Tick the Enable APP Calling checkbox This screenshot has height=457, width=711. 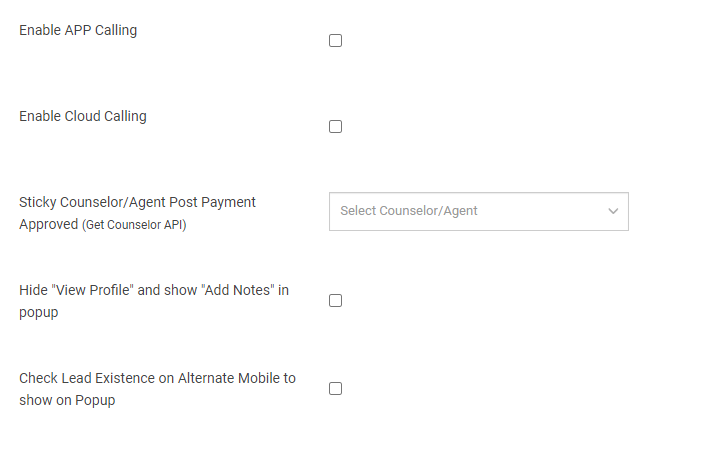coord(336,41)
